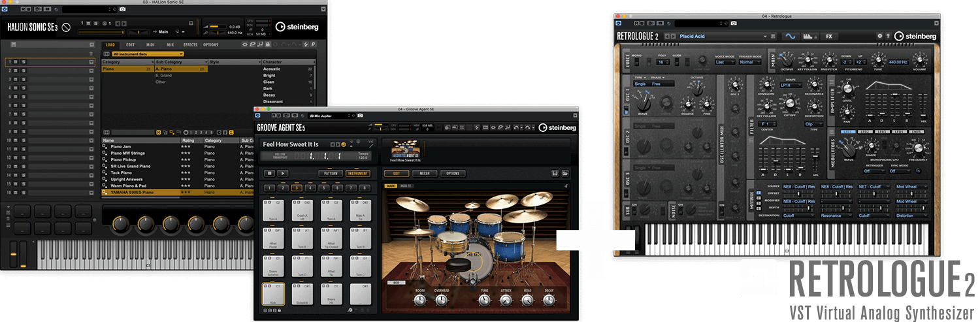This screenshot has height=322, width=980.
Task: Mute slot 1 in HALion Sonic SE
Action: (x=16, y=62)
